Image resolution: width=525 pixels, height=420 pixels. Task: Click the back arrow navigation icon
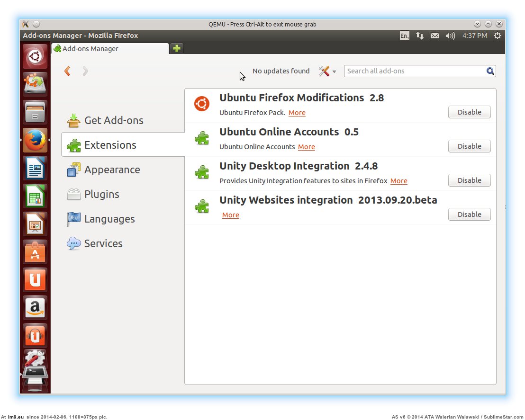point(67,71)
